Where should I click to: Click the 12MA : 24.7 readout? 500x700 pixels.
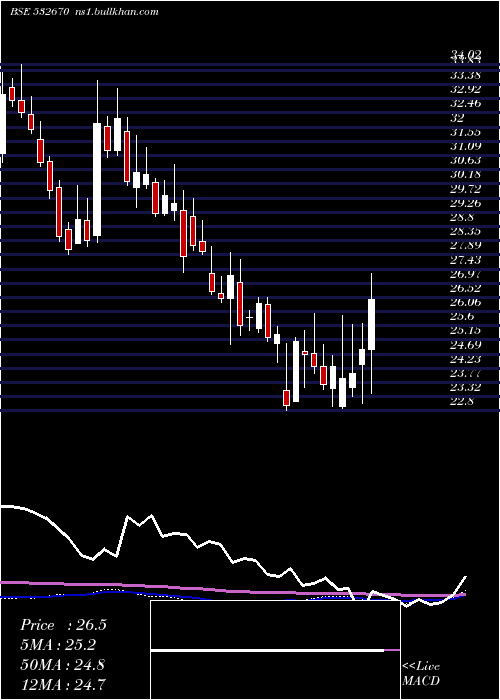pos(62,685)
